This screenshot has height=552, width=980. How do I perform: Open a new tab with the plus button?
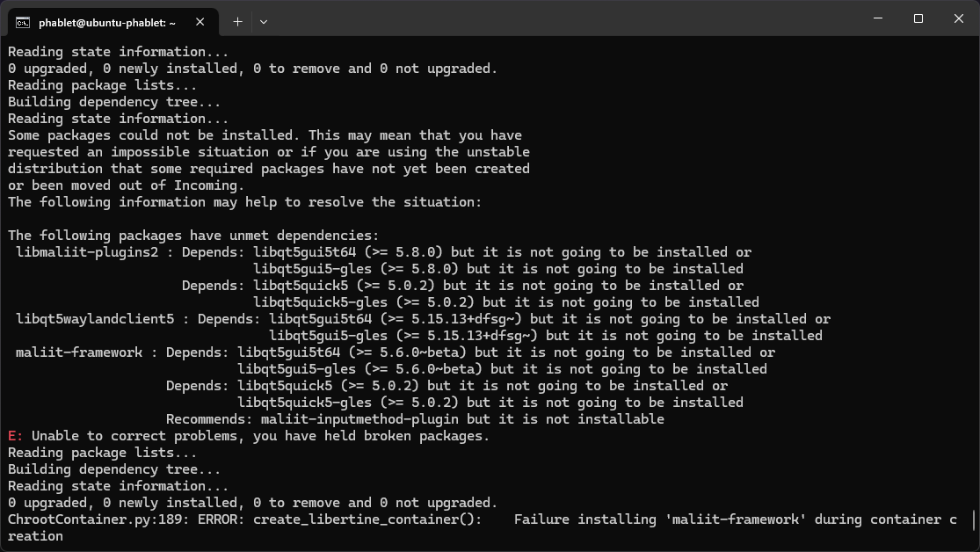point(237,22)
